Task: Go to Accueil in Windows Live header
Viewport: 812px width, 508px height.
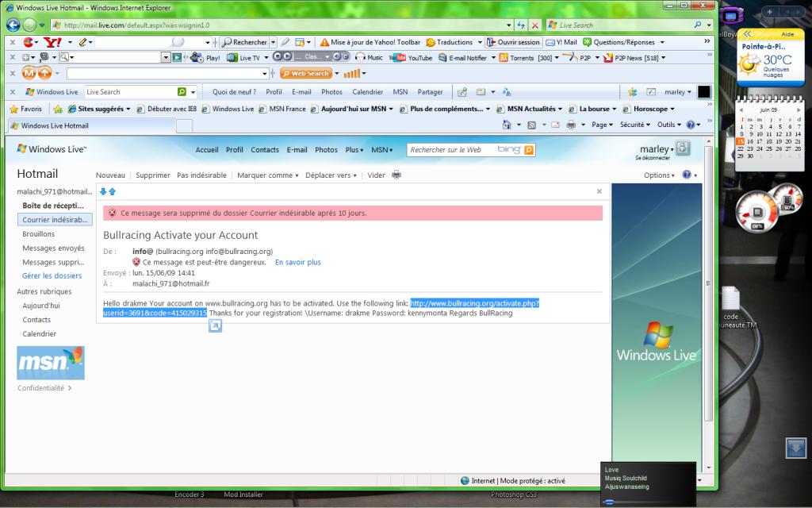Action: [207, 150]
